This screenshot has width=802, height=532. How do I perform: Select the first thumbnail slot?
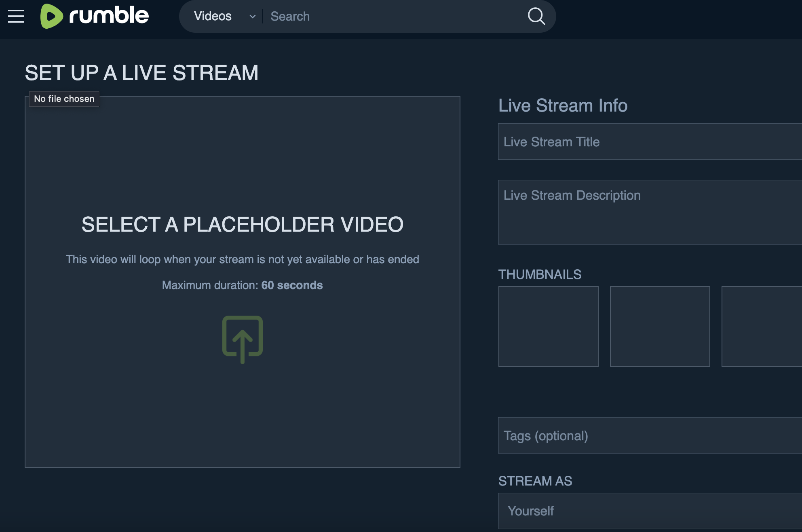coord(548,327)
